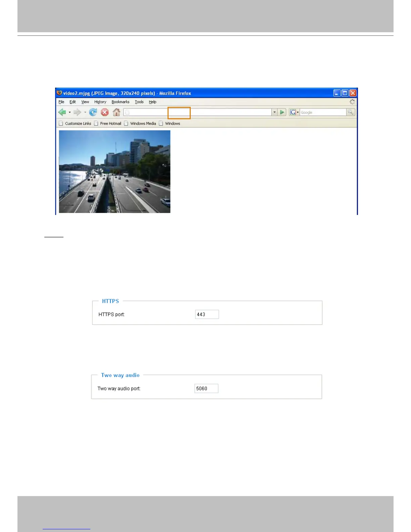This screenshot has width=411, height=532.
Task: Reload the page with the blue refresh icon
Action: (93, 112)
